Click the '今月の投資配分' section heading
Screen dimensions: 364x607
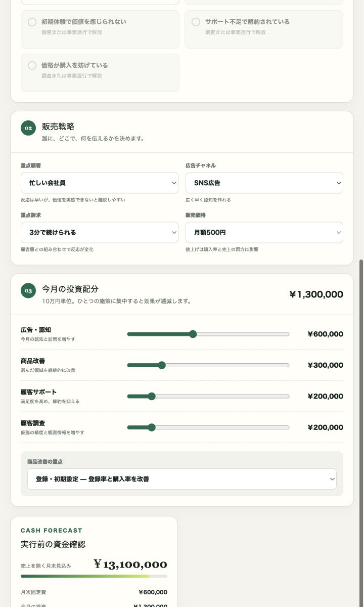coord(70,289)
